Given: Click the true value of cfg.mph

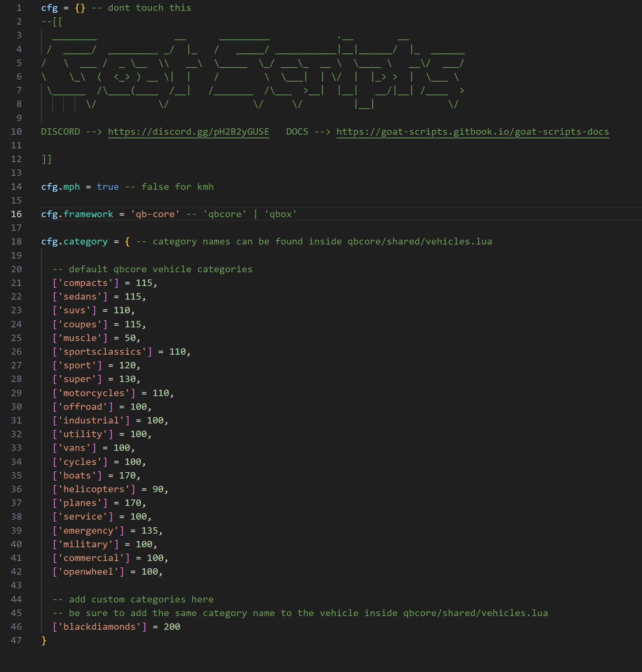Looking at the screenshot, I should (x=107, y=187).
